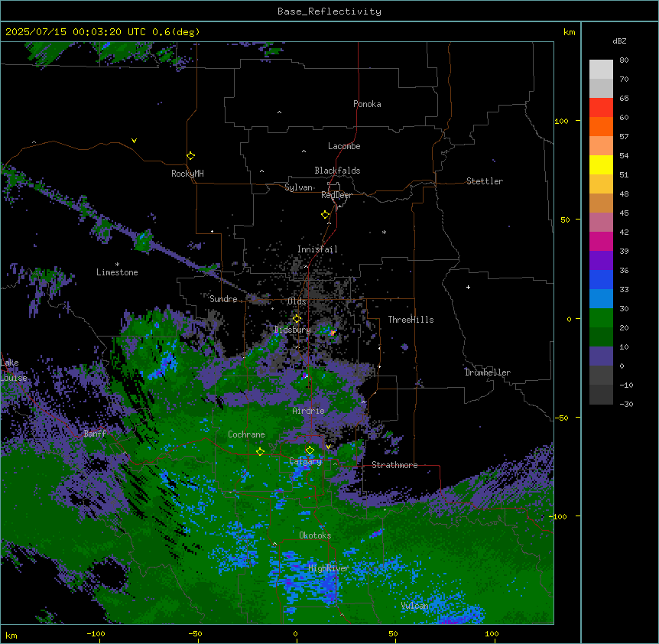
Task: Click the km label above the vertical axis
Action: click(x=569, y=32)
